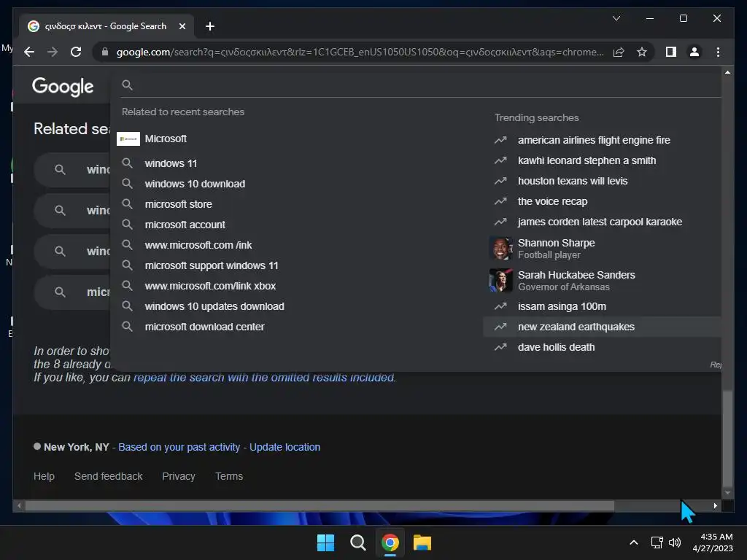Select trending 'houston texans will levis'
The width and height of the screenshot is (747, 560).
pyautogui.click(x=602, y=181)
